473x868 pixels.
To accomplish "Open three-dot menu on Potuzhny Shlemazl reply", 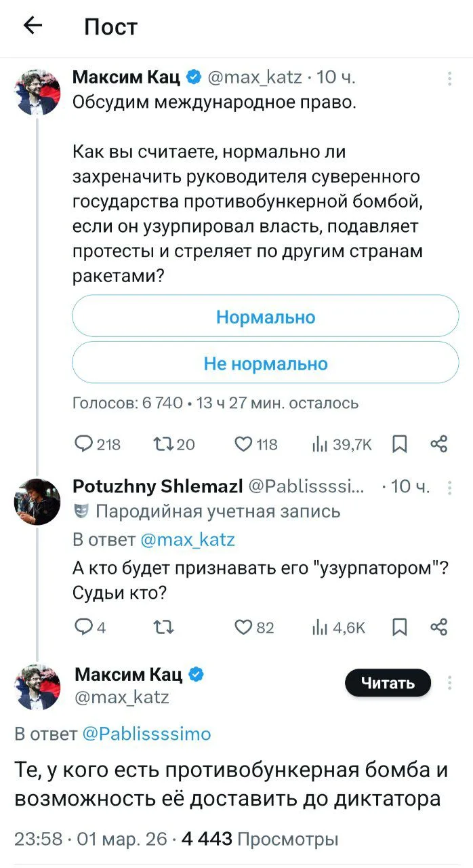I will [449, 488].
